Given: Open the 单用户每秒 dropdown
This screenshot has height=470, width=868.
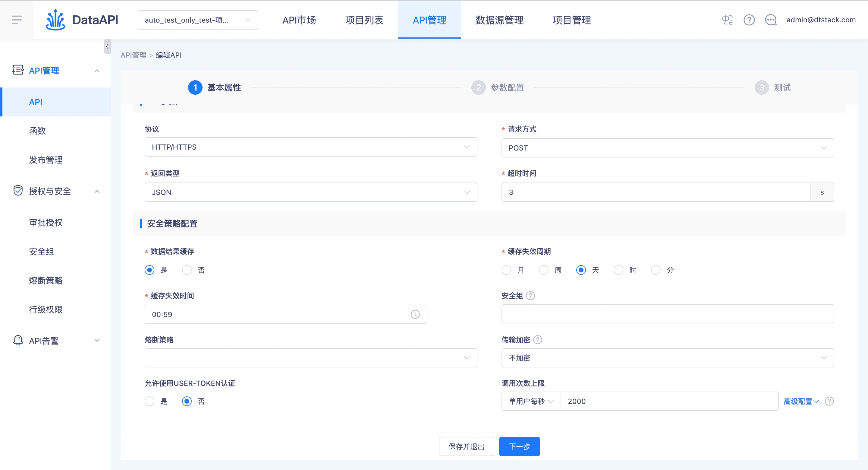Looking at the screenshot, I should click(531, 401).
